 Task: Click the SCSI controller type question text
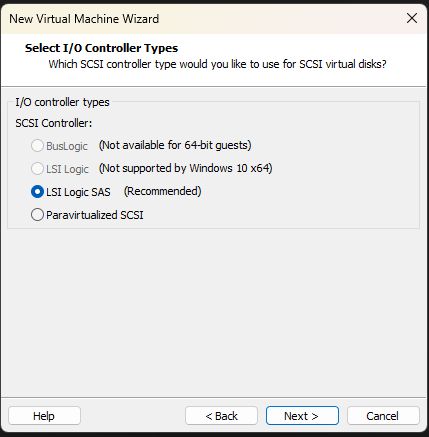(x=217, y=64)
